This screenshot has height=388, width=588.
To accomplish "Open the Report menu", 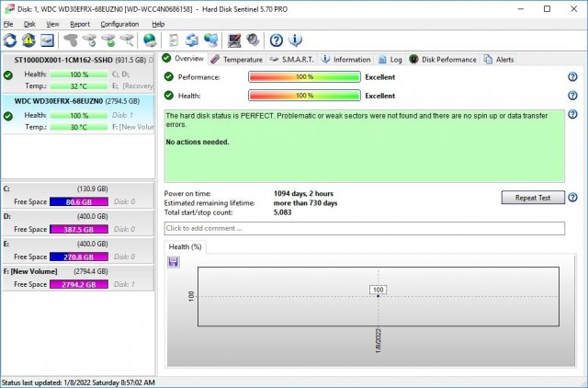I will click(x=80, y=24).
